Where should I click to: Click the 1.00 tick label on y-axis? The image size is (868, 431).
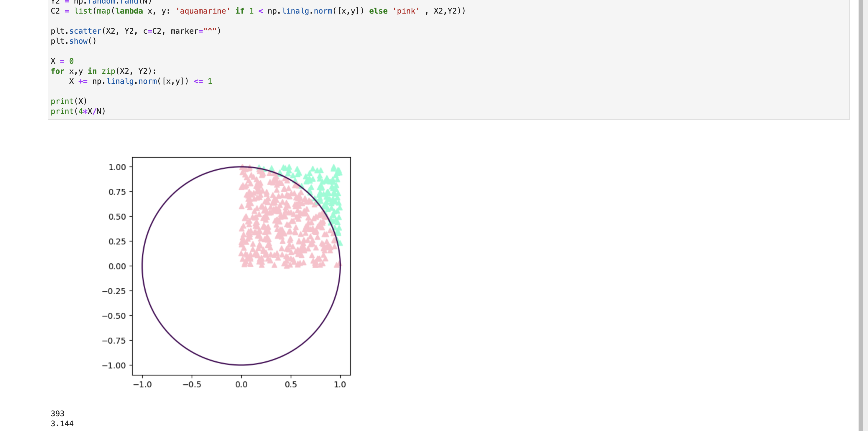tap(117, 166)
